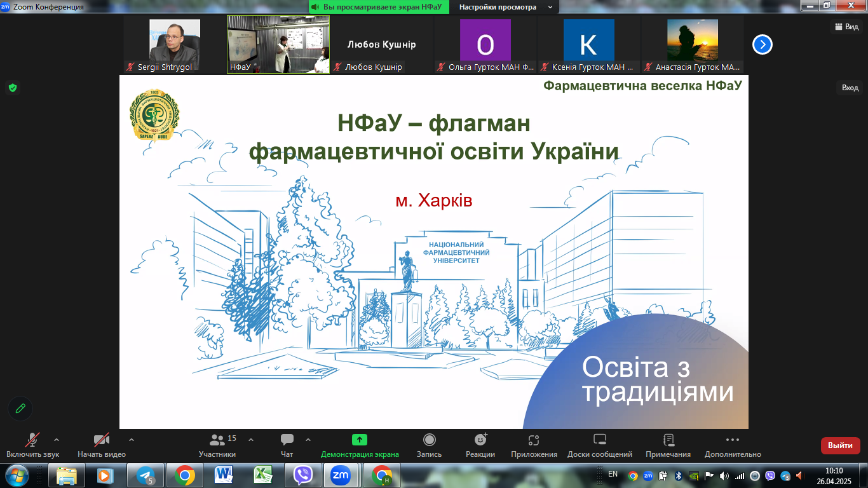Open Настройки просмотра view settings dropdown
This screenshot has height=488, width=868.
(505, 7)
